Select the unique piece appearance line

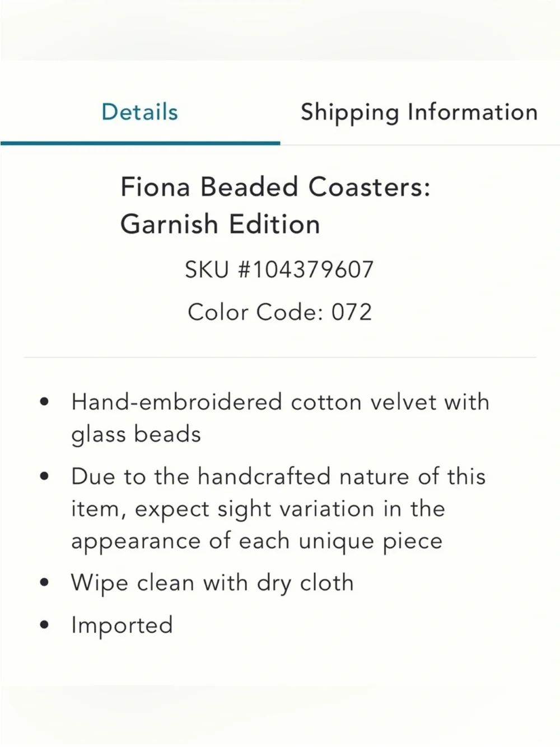tap(256, 542)
